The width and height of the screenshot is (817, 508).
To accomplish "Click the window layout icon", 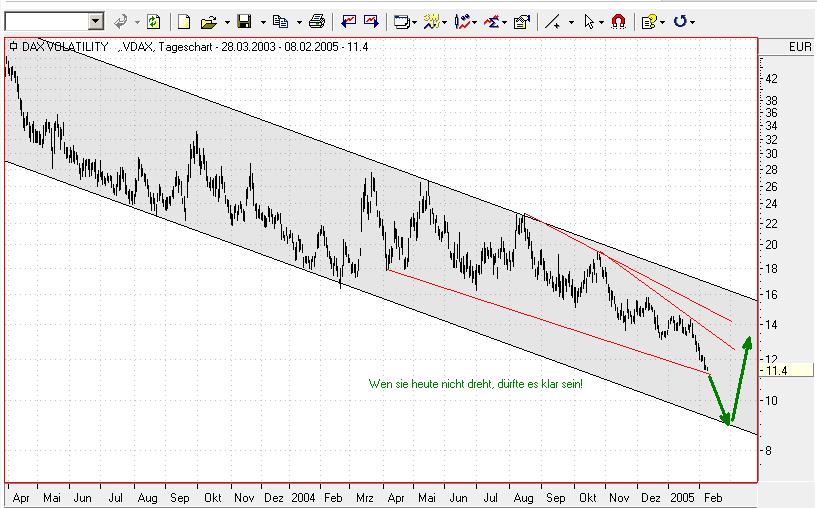I will point(402,22).
